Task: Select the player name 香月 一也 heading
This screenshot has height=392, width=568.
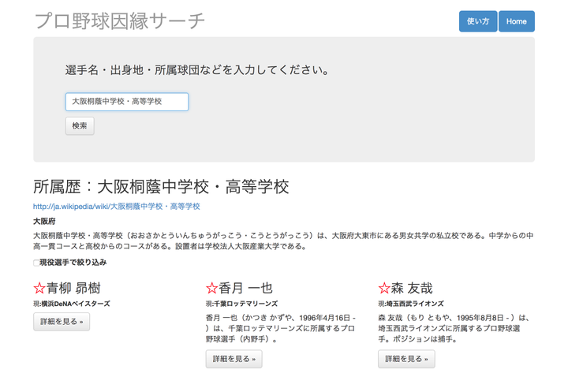Action: pos(245,289)
